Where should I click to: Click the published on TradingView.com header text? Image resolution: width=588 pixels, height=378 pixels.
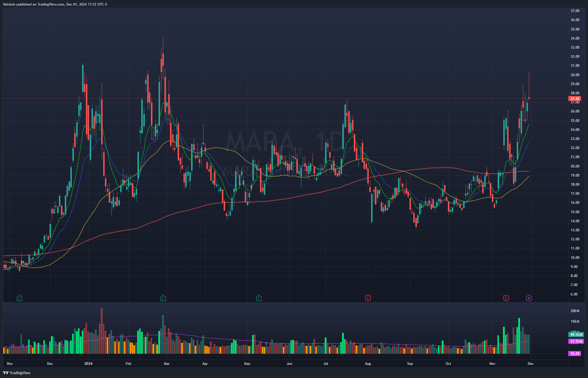(55, 4)
